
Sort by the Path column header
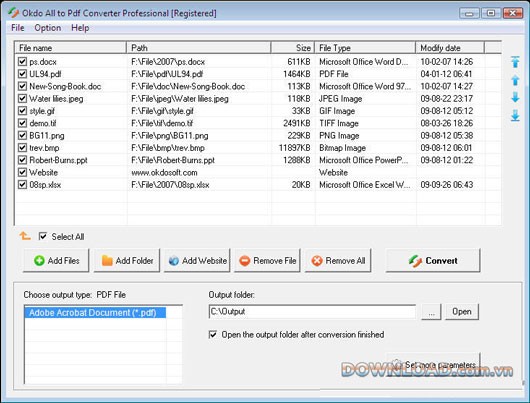[199, 48]
